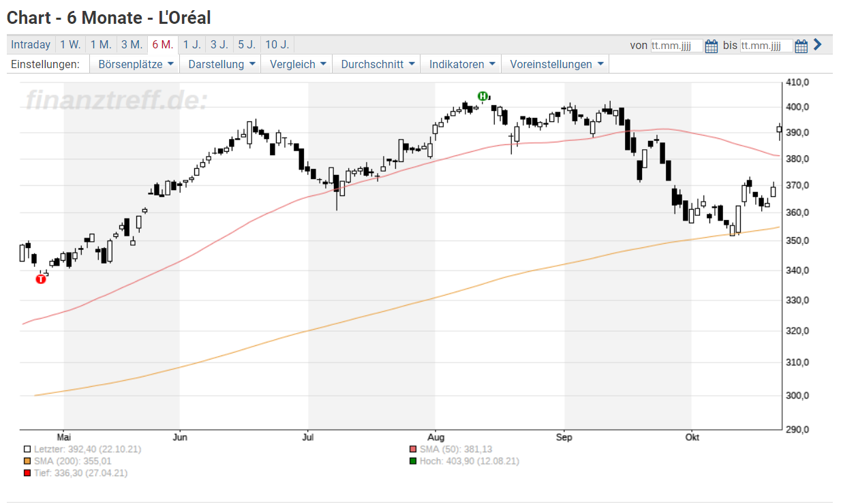Click the 'SMA (50): 381,13' legend text
The image size is (841, 504).
coord(455,450)
